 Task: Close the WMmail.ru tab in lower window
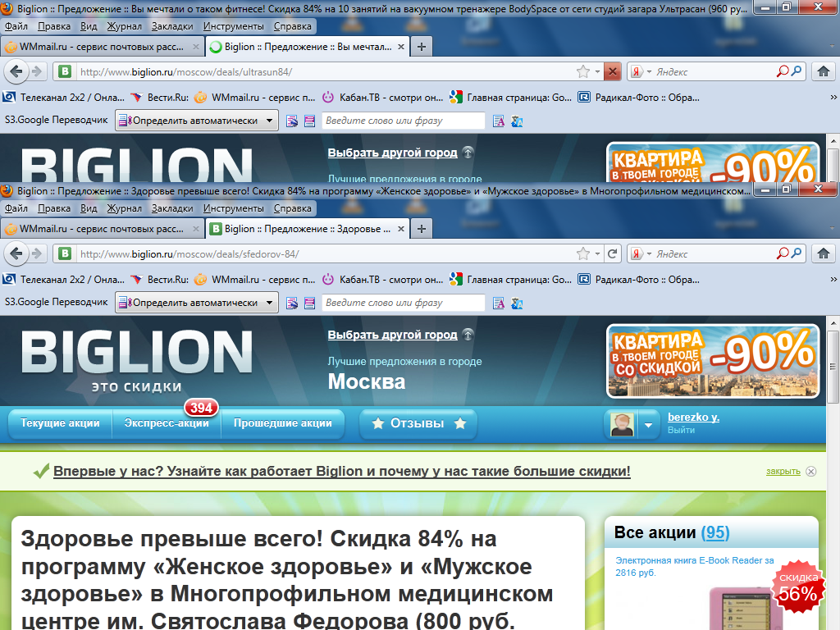click(x=196, y=229)
